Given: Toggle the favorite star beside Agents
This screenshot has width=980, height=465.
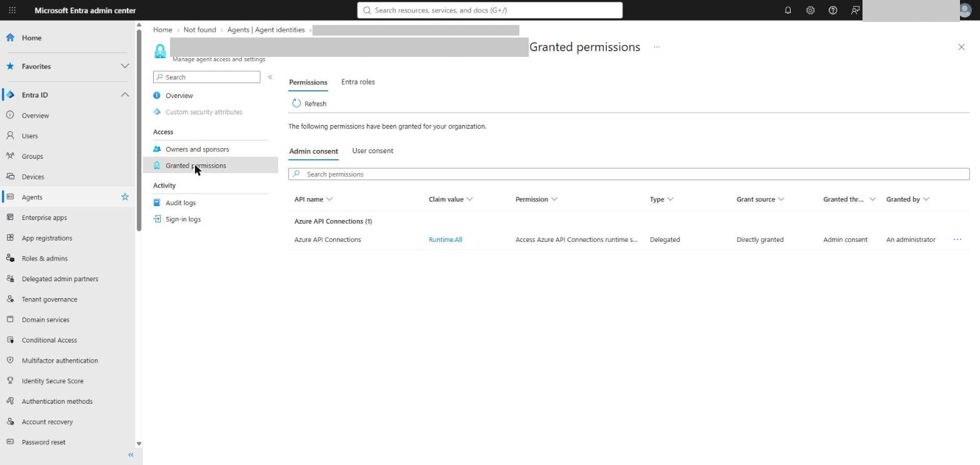Looking at the screenshot, I should click(125, 197).
